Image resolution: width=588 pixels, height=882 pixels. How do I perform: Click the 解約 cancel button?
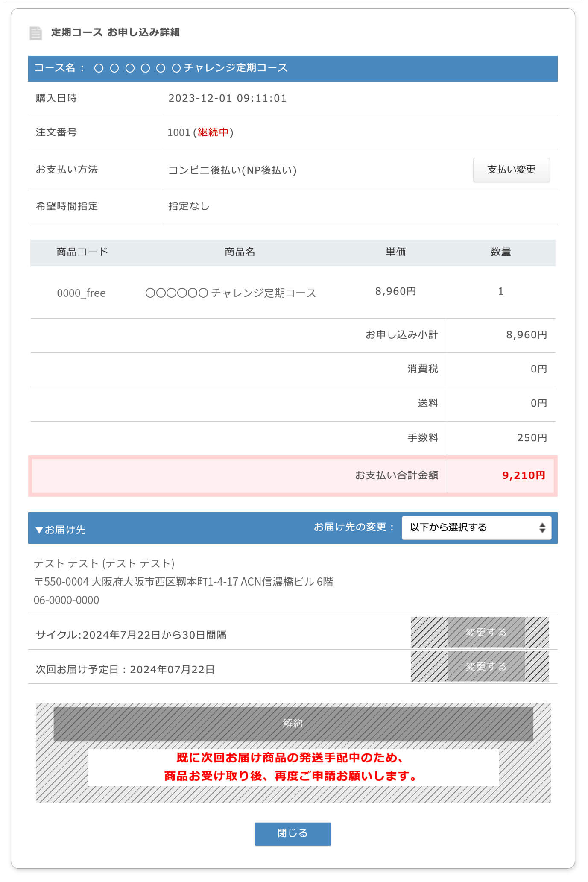pos(293,723)
